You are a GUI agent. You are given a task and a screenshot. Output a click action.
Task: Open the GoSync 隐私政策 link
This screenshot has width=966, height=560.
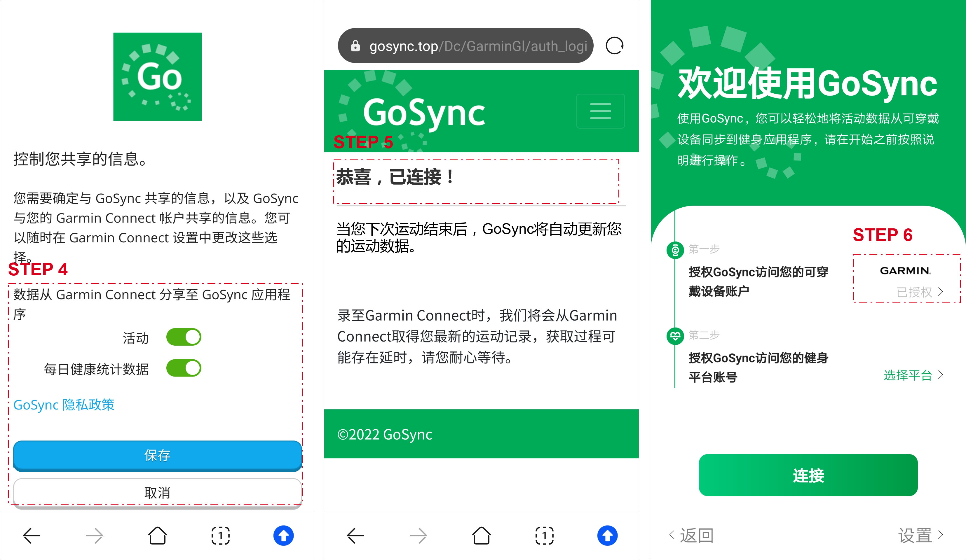(64, 405)
